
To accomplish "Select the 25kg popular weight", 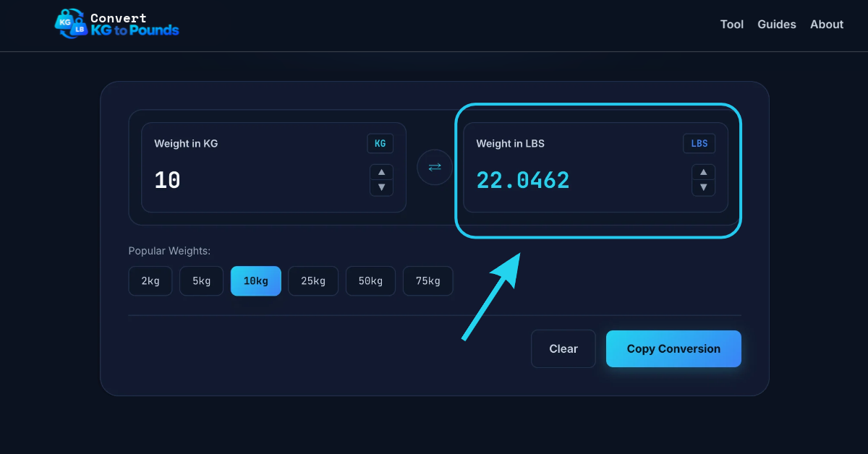I will [313, 281].
